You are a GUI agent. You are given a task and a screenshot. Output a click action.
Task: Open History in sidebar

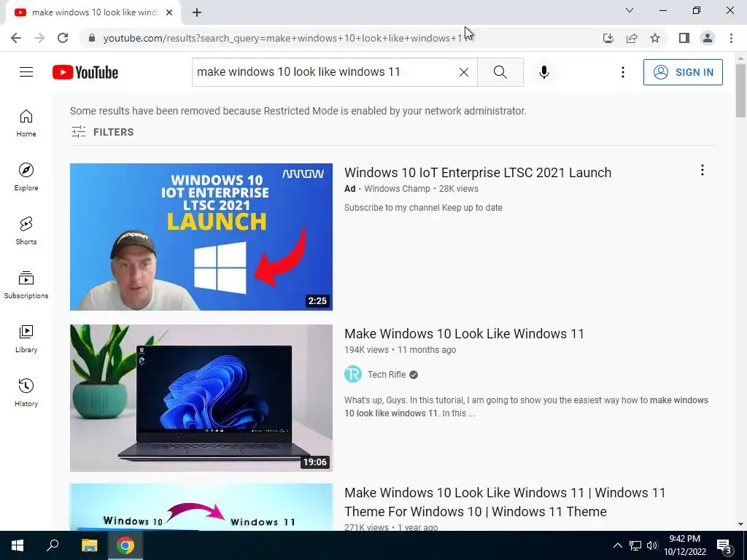(26, 393)
